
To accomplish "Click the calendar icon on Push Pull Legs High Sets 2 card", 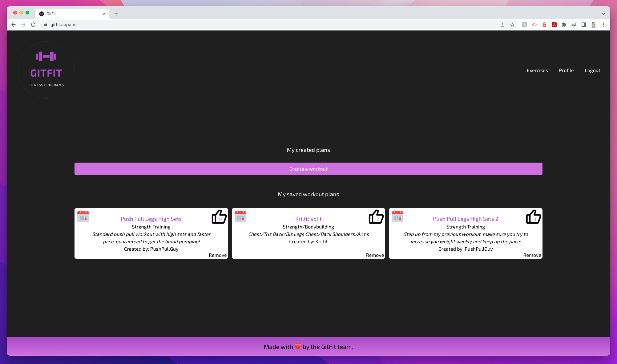I will (397, 216).
